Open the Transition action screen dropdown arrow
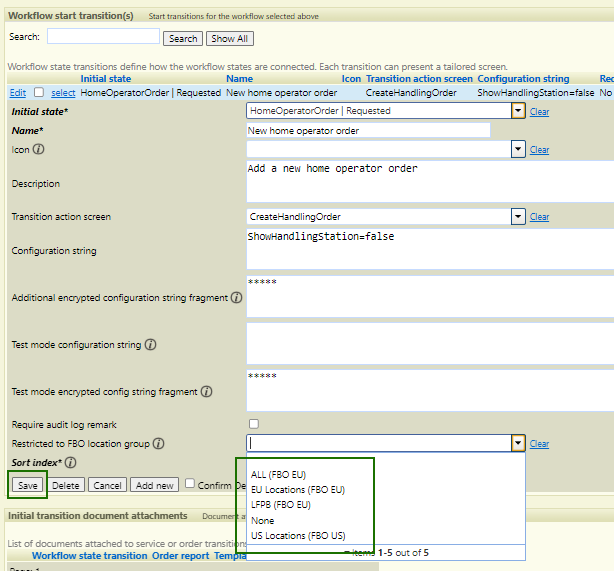Screen dimensions: 614x571 point(518,216)
